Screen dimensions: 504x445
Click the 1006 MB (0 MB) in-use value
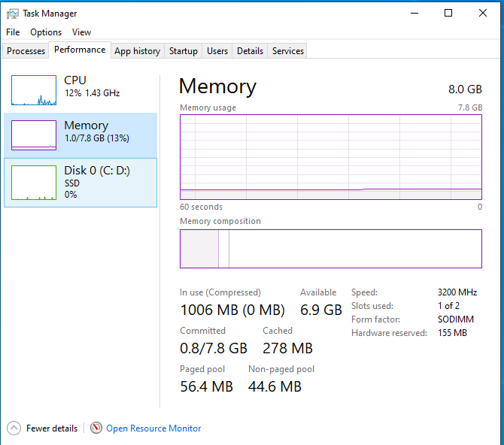click(232, 310)
